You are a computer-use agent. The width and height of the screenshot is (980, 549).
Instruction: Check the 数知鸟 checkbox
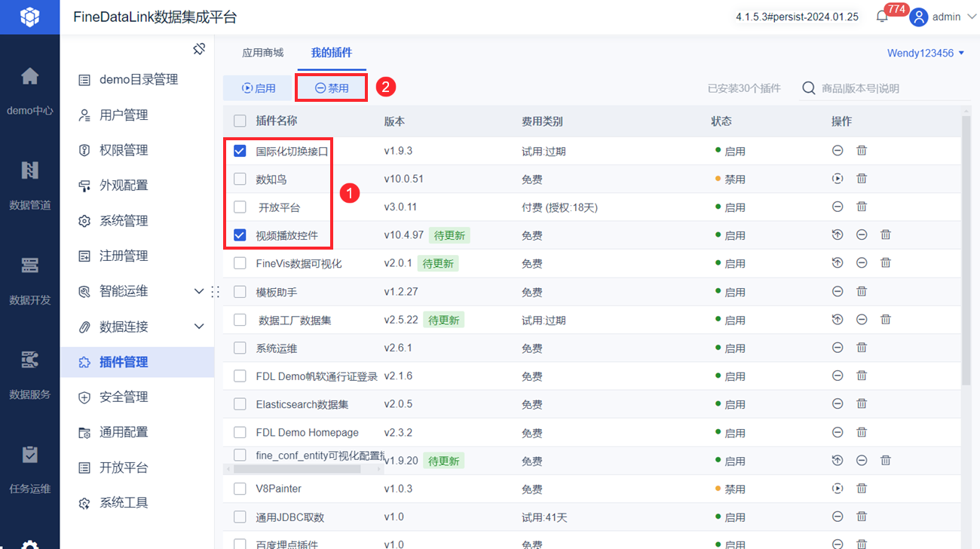(240, 179)
